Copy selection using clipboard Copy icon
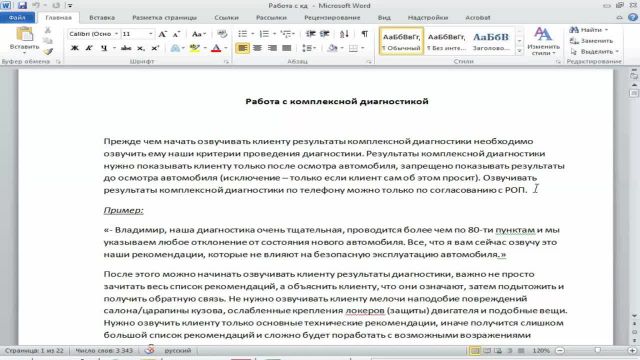Image resolution: width=640 pixels, height=360 pixels. tap(48, 41)
